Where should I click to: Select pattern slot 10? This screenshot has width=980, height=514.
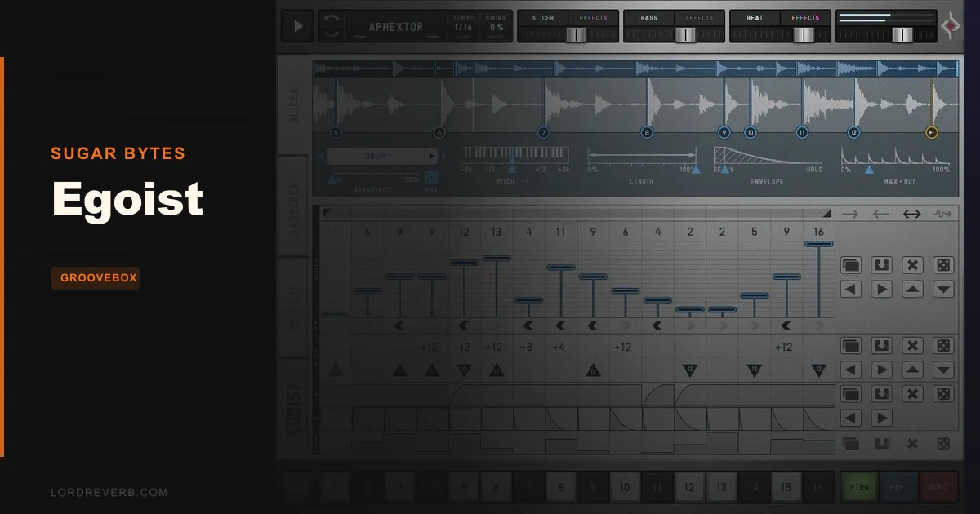click(x=625, y=488)
